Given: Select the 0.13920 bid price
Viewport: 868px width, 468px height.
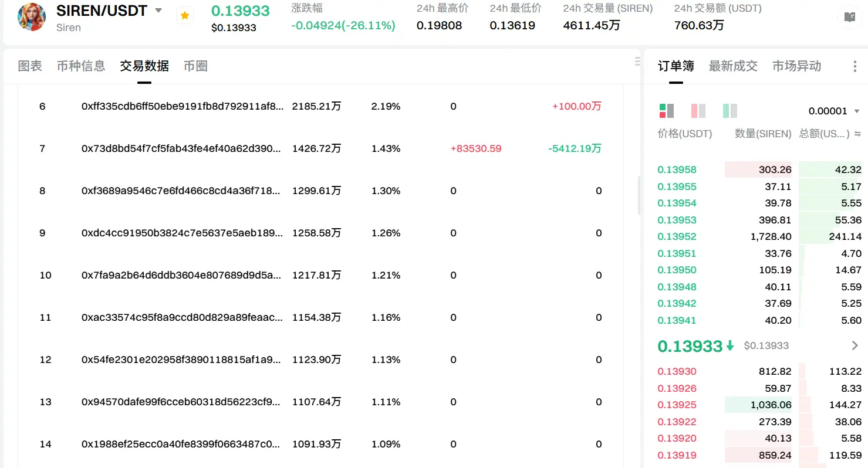Looking at the screenshot, I should 677,438.
